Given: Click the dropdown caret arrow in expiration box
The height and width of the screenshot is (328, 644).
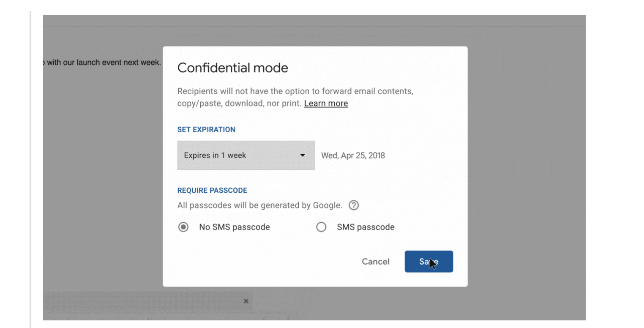Looking at the screenshot, I should [x=302, y=156].
